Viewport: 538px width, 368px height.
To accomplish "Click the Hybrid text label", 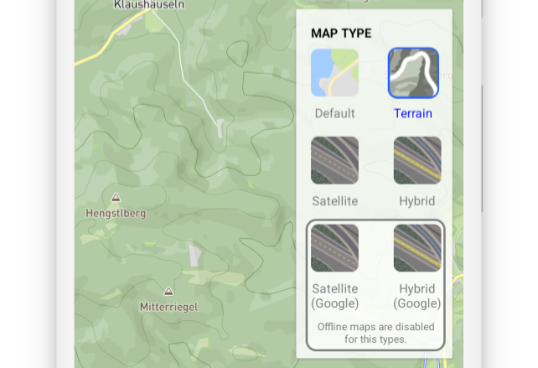I will tap(417, 201).
